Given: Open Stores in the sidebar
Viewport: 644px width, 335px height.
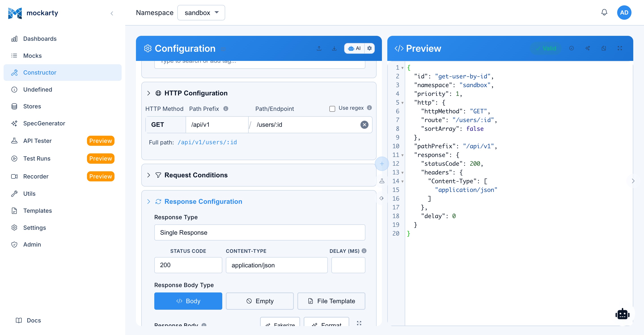Looking at the screenshot, I should (x=63, y=106).
